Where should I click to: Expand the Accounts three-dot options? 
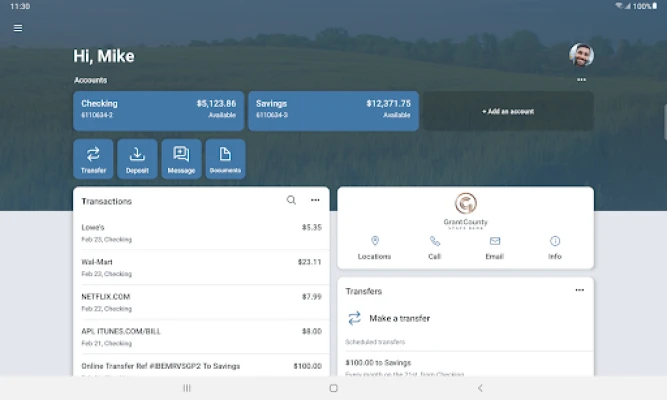pos(581,80)
